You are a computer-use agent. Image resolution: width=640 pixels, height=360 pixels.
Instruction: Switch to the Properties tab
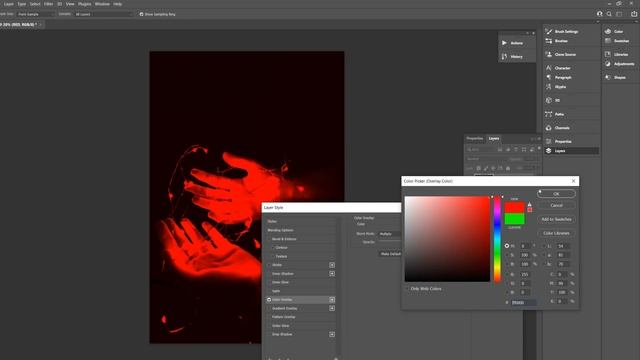pyautogui.click(x=475, y=138)
